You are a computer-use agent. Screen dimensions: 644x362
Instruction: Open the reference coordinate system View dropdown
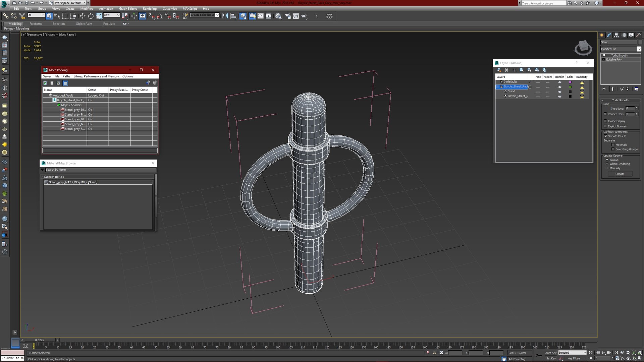click(112, 15)
